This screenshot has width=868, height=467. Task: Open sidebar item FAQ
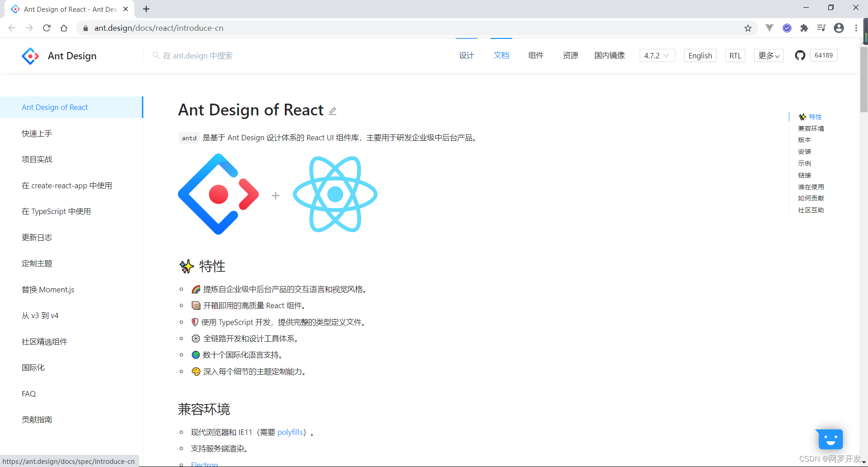(71, 394)
